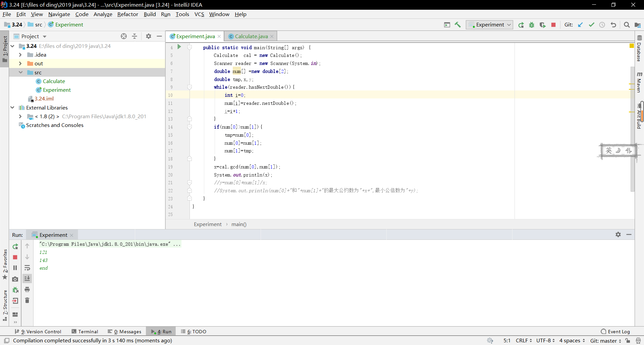Switch to Calculate.java tab
Image resolution: width=644 pixels, height=345 pixels.
click(x=251, y=36)
